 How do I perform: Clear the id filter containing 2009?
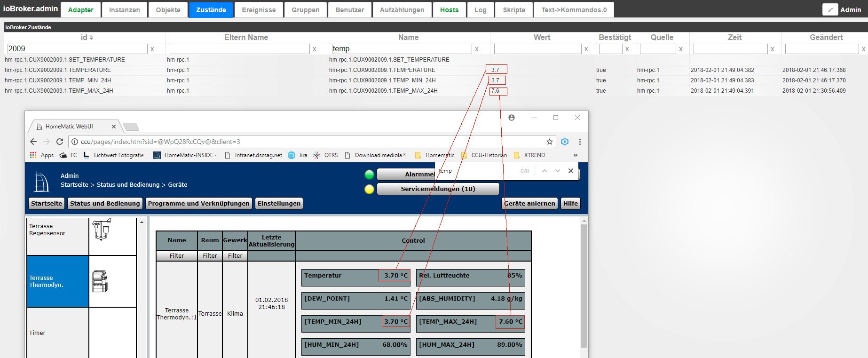point(152,49)
